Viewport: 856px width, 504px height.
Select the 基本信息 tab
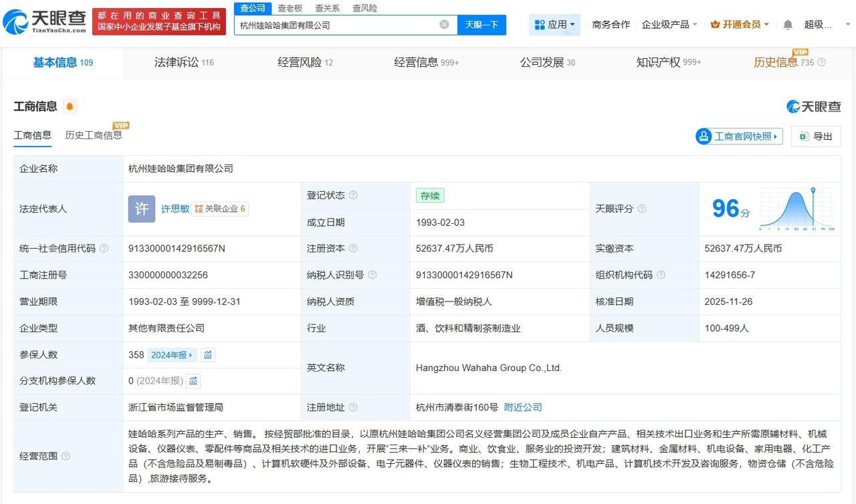63,62
